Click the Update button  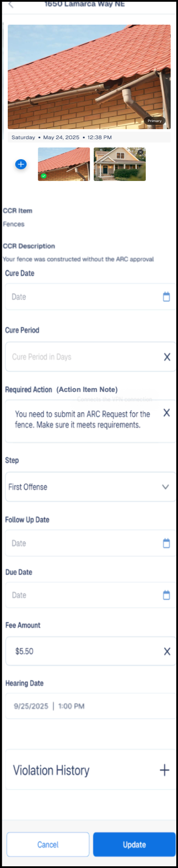point(134,845)
